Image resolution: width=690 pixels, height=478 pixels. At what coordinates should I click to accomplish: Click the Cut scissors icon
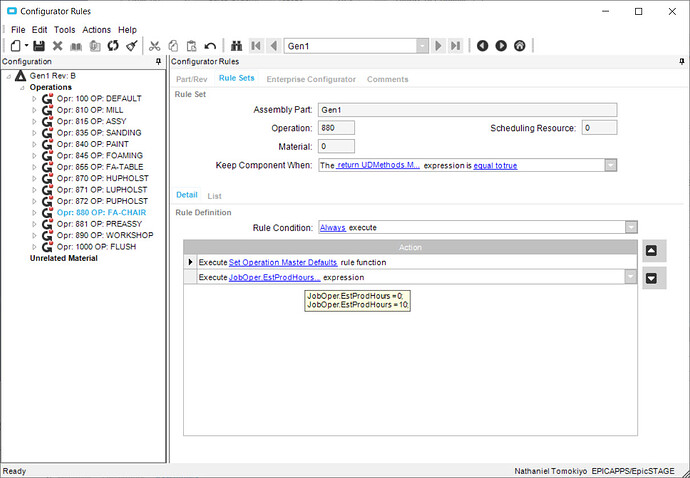(154, 46)
